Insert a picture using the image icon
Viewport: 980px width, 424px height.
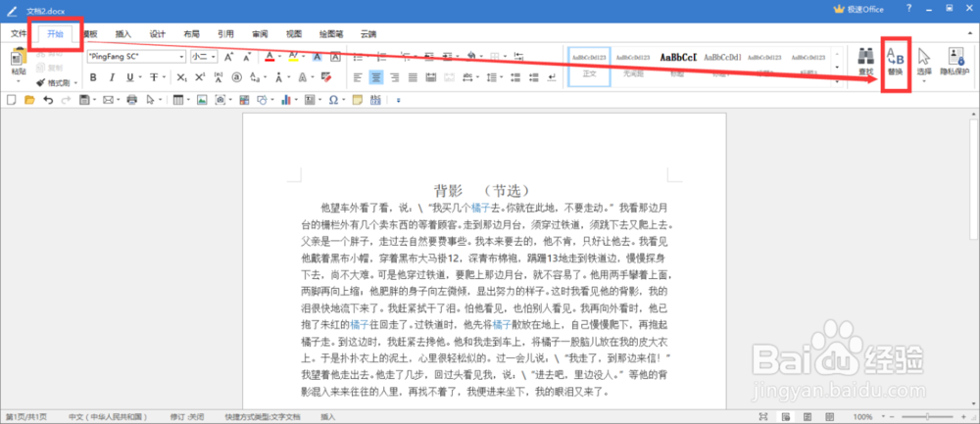[201, 100]
